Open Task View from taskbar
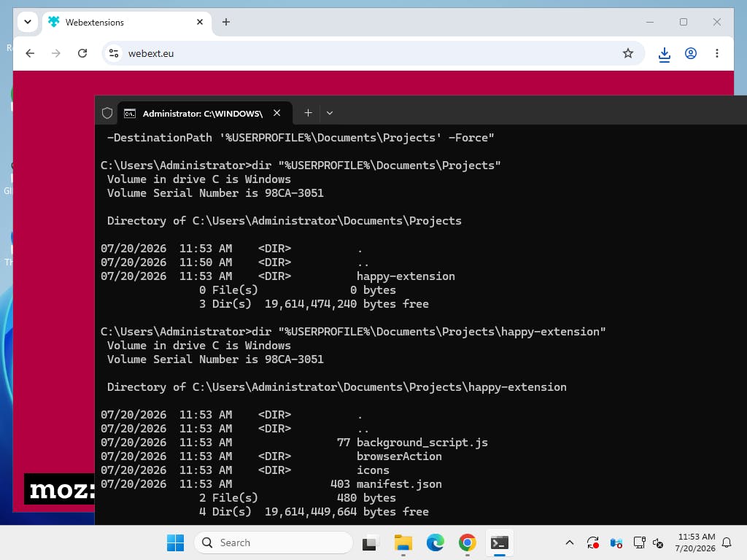Screen dimensions: 747x560 click(x=370, y=542)
